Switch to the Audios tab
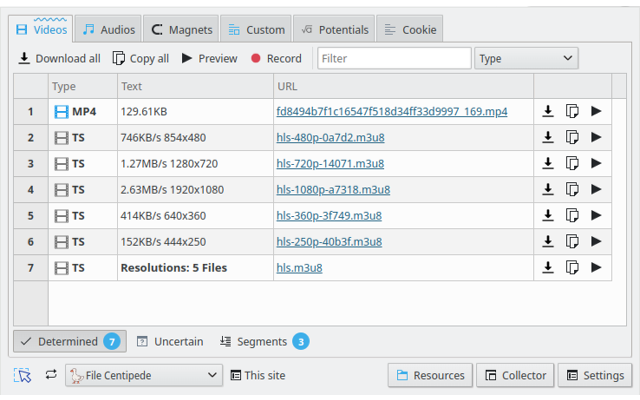This screenshot has height=400, width=640. pos(108,30)
